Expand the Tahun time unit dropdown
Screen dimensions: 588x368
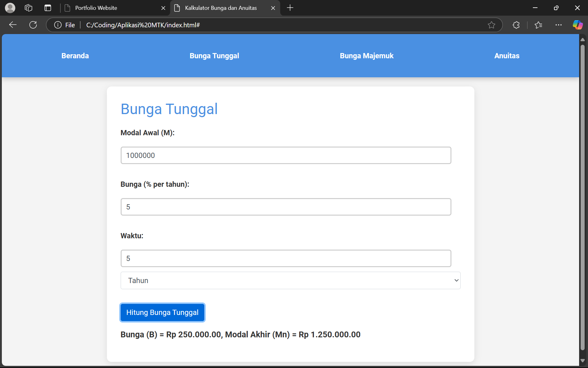point(290,280)
